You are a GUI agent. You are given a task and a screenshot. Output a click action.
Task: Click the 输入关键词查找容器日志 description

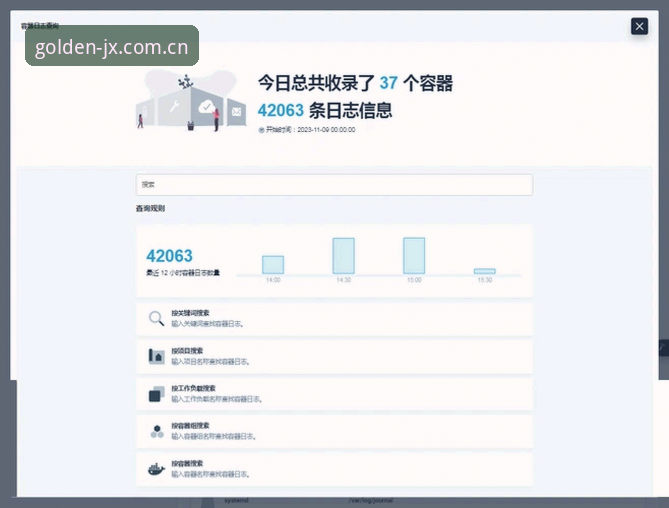point(207,324)
